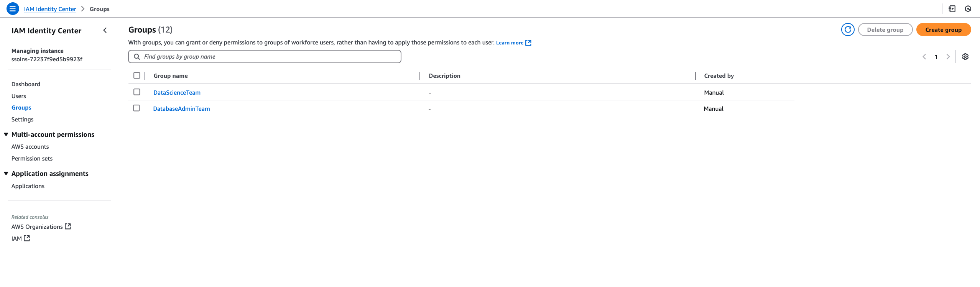Click the Groups breadcrumb text

coord(100,9)
